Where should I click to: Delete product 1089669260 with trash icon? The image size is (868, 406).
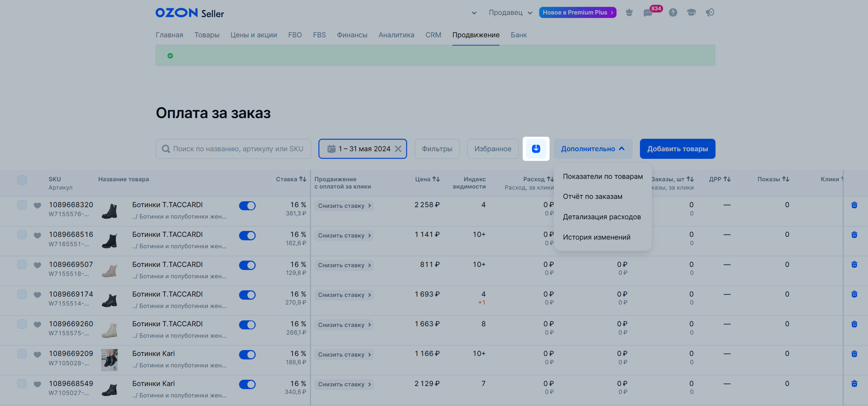854,324
